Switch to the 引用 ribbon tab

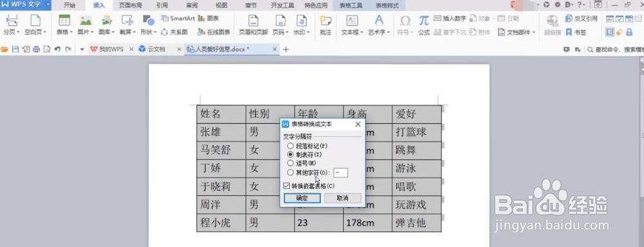click(162, 5)
